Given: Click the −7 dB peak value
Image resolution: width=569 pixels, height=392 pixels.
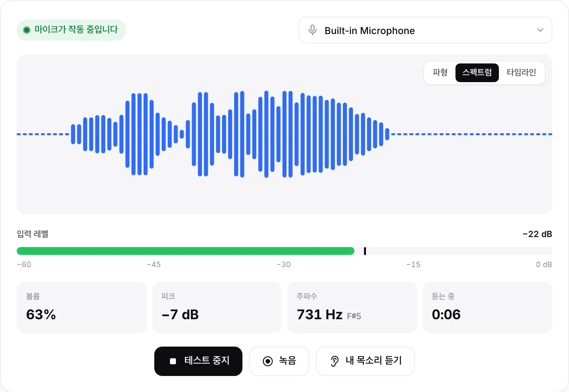Looking at the screenshot, I should [180, 315].
